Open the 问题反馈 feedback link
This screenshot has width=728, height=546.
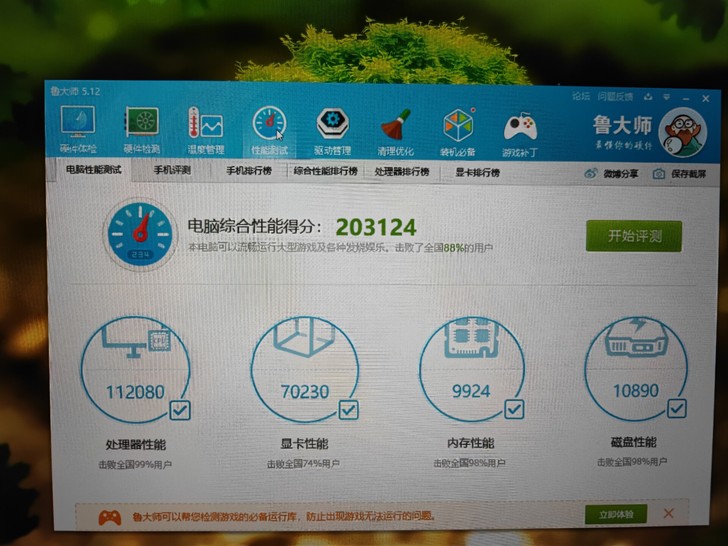[x=615, y=97]
